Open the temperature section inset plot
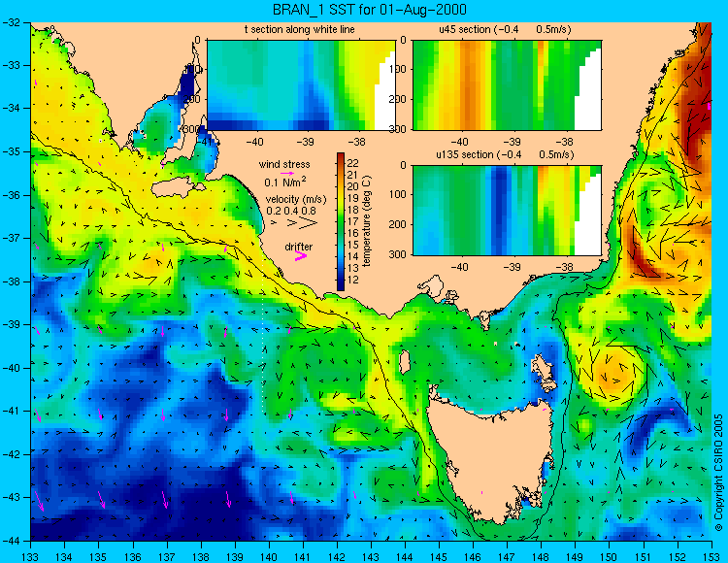 pos(301,85)
